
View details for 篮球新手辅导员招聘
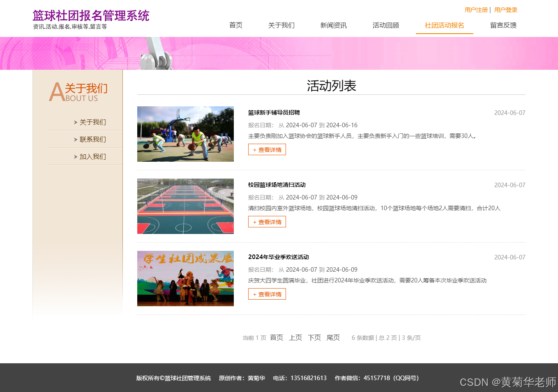267,149
